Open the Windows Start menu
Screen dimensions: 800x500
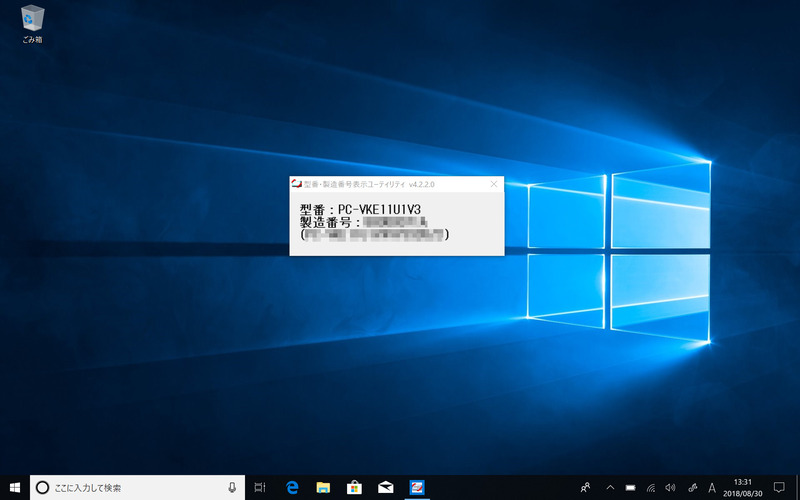click(15, 488)
